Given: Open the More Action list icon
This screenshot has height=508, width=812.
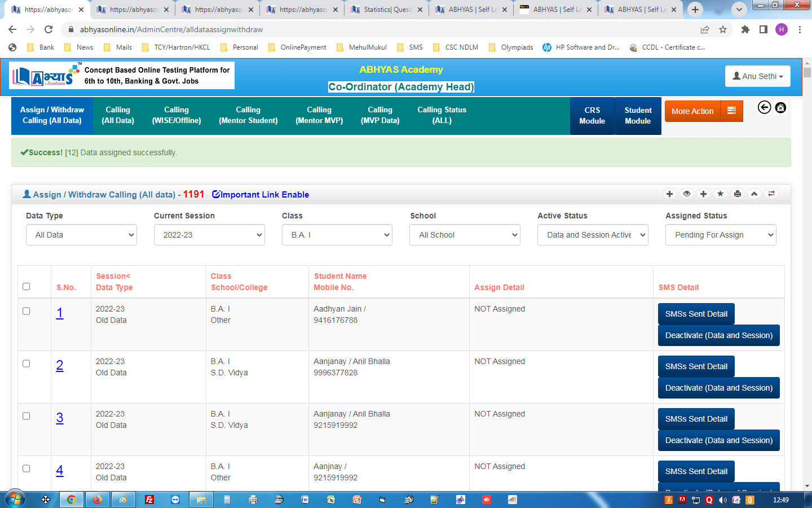Looking at the screenshot, I should pyautogui.click(x=731, y=111).
